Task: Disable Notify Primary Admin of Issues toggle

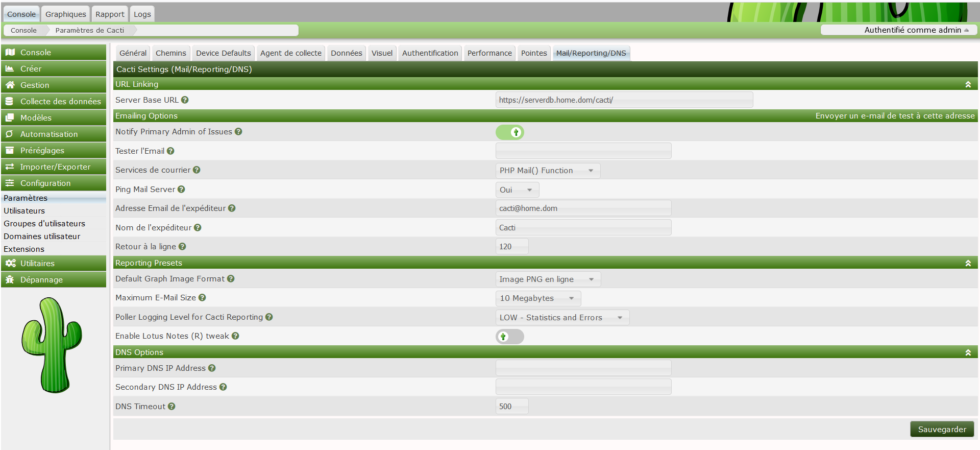Action: pyautogui.click(x=509, y=132)
